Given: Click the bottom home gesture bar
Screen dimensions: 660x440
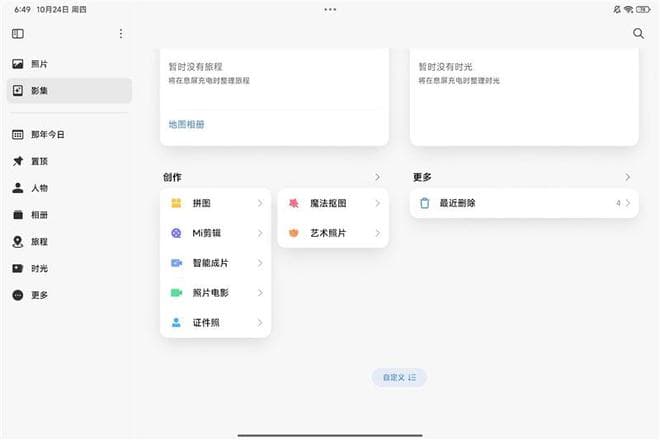Looking at the screenshot, I should (330, 435).
